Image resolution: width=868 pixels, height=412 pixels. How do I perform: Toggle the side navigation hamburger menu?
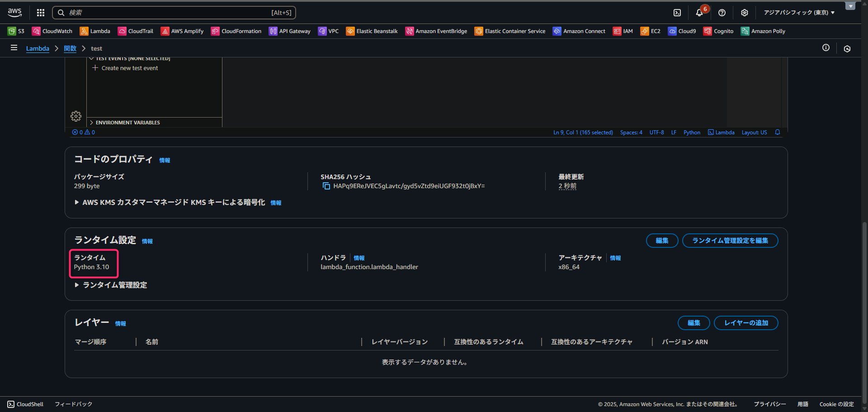coord(14,48)
